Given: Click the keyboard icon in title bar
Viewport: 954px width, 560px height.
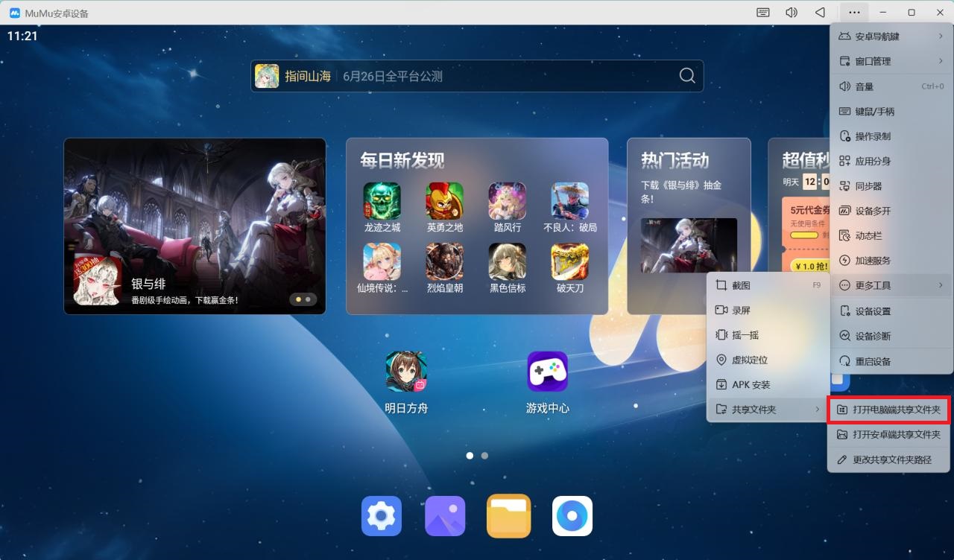Looking at the screenshot, I should [x=763, y=13].
